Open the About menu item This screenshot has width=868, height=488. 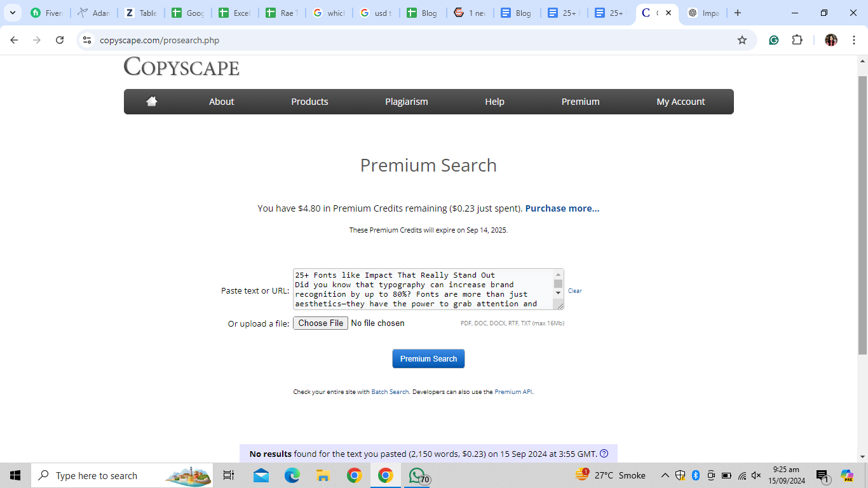222,102
